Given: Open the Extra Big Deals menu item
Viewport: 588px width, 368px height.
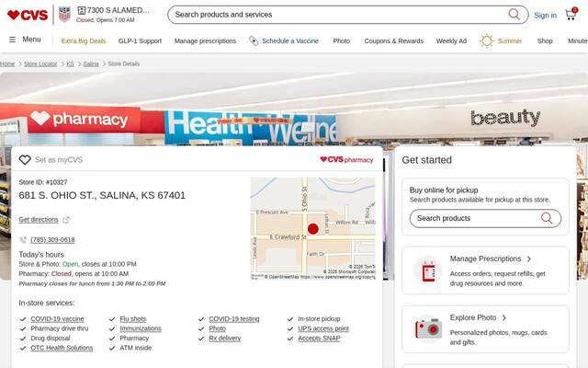Looking at the screenshot, I should (x=84, y=40).
